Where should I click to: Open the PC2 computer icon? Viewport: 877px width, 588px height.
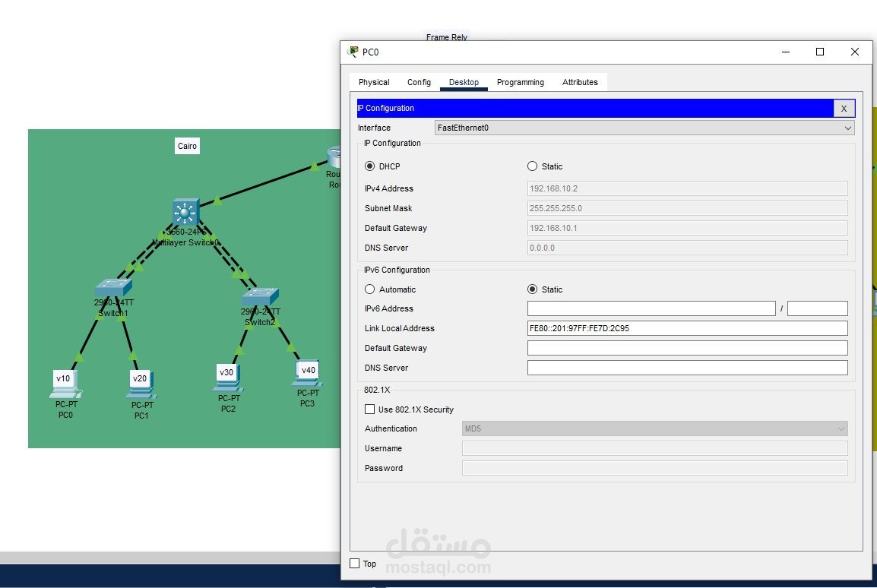[228, 378]
